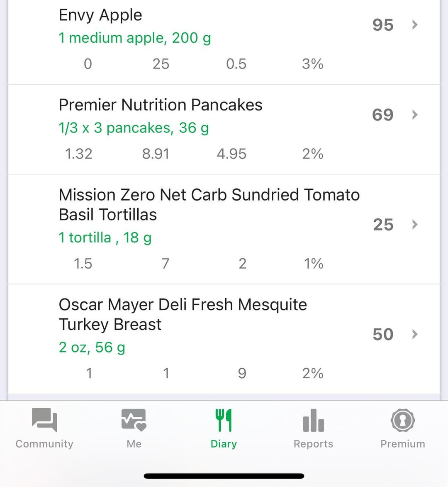
Task: Tap the 1 tortilla, 18 g serving
Action: pyautogui.click(x=105, y=238)
